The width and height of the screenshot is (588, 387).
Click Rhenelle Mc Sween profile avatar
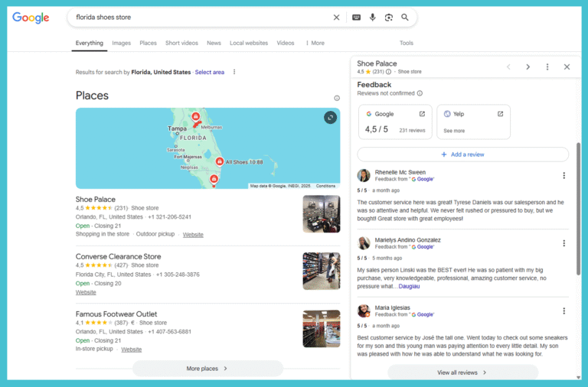[x=364, y=175]
